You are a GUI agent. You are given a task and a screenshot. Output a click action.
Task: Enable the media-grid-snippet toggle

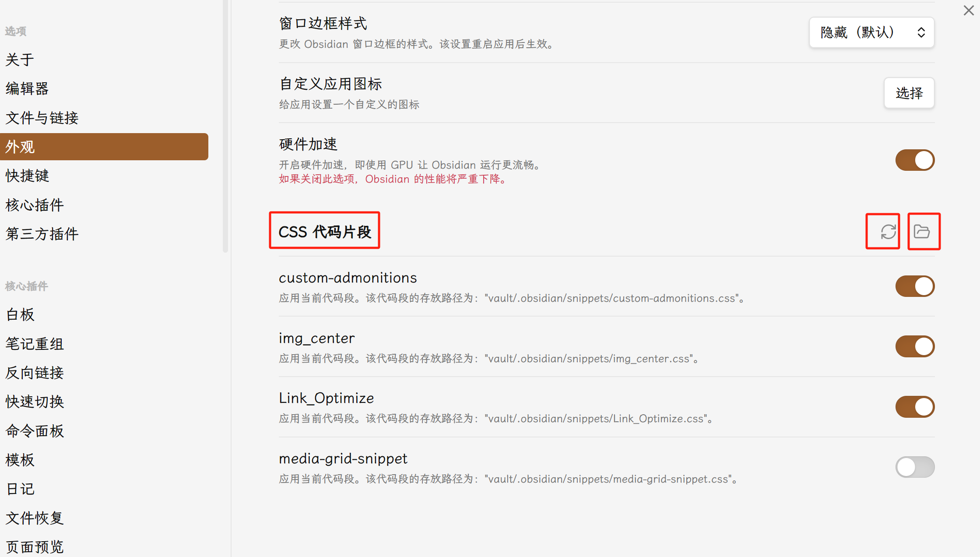[x=915, y=467]
